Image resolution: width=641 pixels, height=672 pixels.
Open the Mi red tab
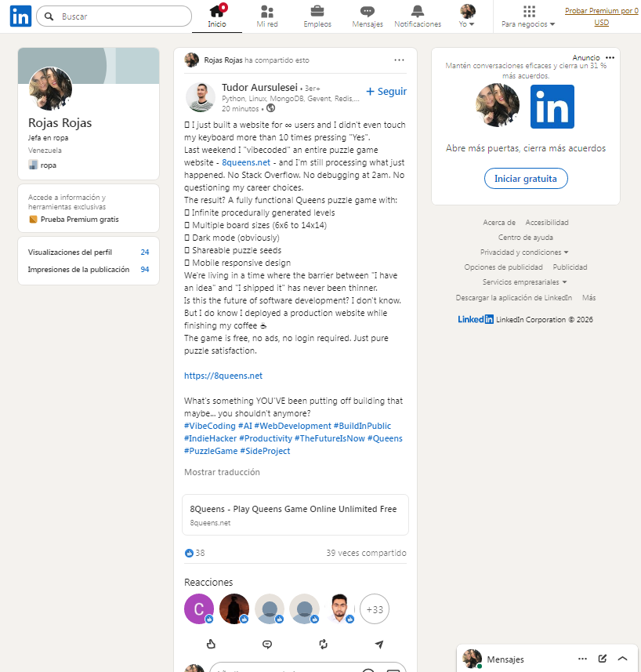pyautogui.click(x=267, y=16)
